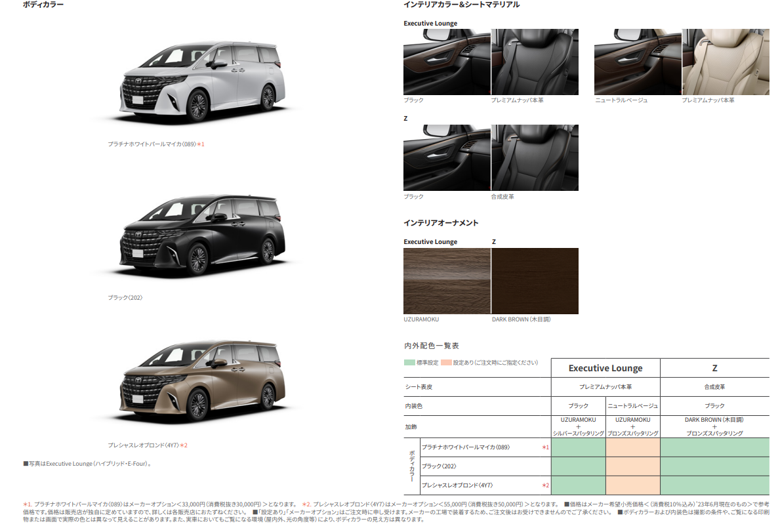The image size is (778, 532).
Task: Open Z grade synthetic leather seat photo
Action: click(535, 158)
